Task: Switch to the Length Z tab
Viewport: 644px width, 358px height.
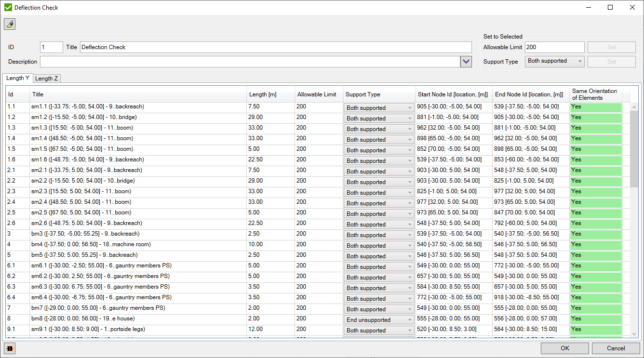Action: (x=47, y=79)
